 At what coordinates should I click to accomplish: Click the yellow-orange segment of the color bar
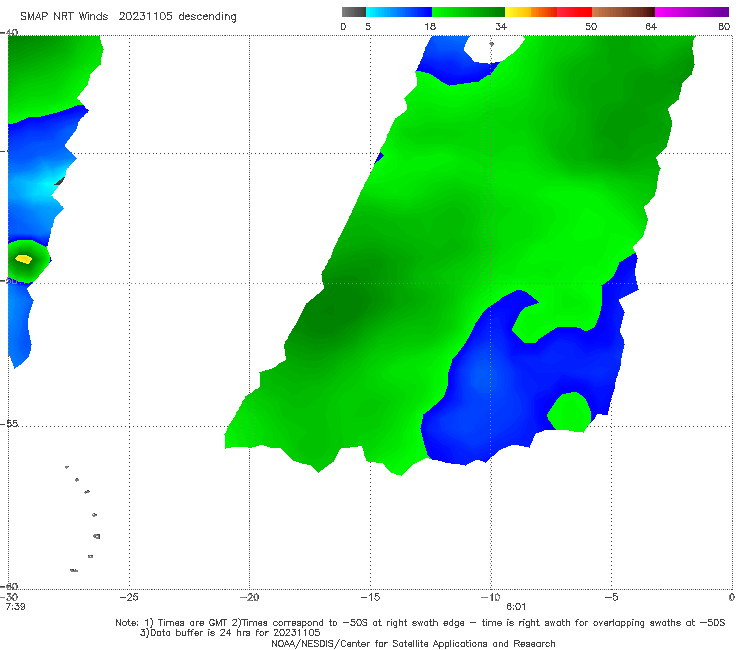pyautogui.click(x=530, y=12)
